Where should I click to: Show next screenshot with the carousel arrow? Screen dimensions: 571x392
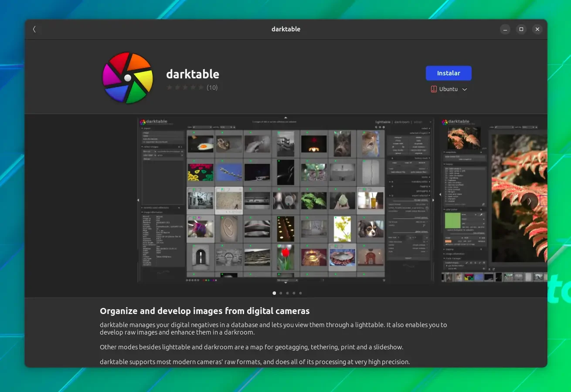click(x=530, y=201)
